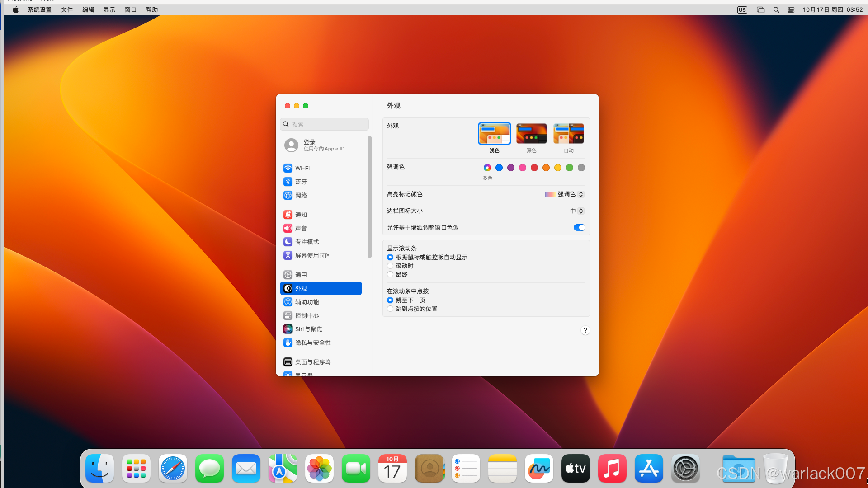868x488 pixels.
Task: Choose 深色 dark appearance thumbnail
Action: coord(532,134)
